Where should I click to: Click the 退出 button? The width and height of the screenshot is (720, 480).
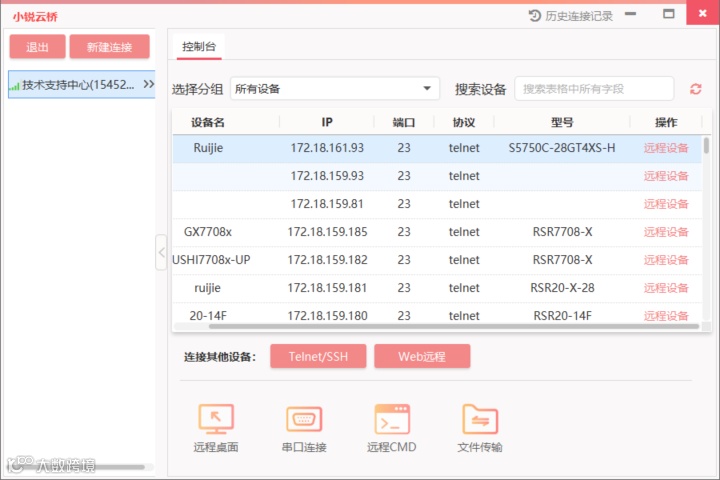pos(38,47)
